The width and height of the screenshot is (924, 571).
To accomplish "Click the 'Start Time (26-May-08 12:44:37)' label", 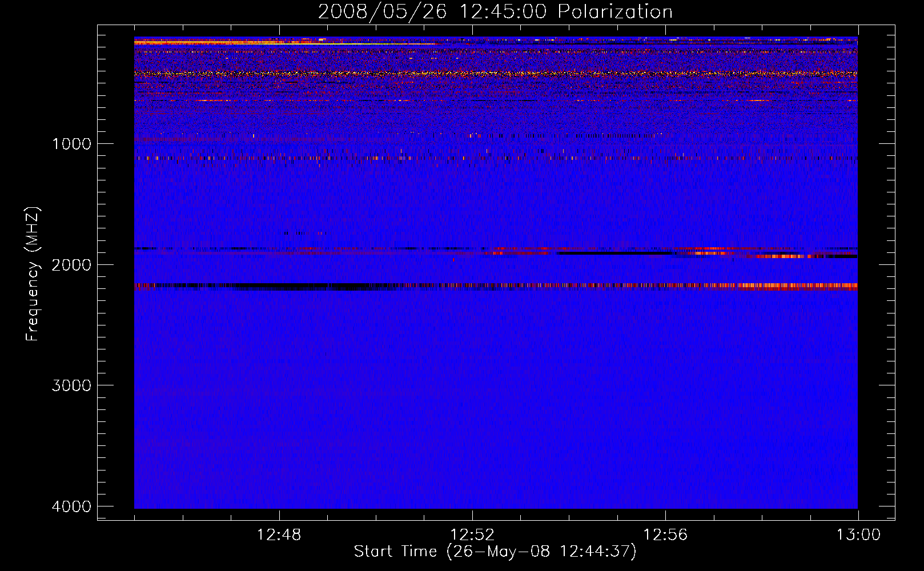I will (x=495, y=552).
